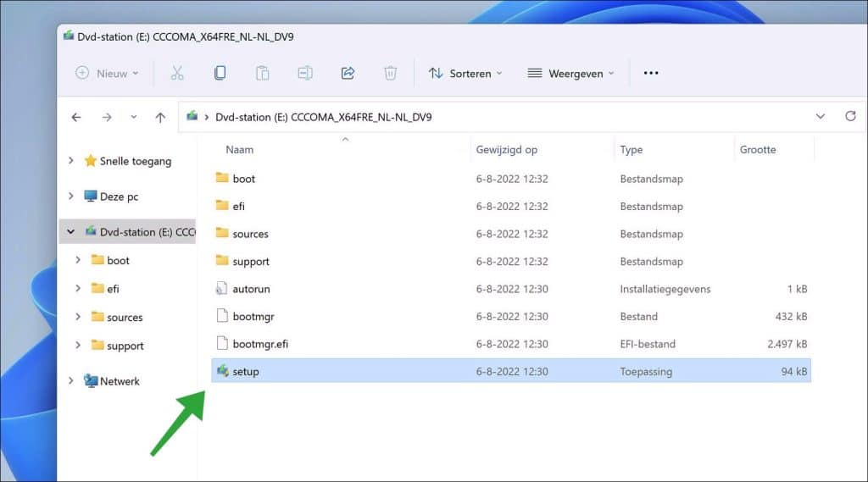The height and width of the screenshot is (482, 868).
Task: Click the support folder icon in file list
Action: coord(222,260)
